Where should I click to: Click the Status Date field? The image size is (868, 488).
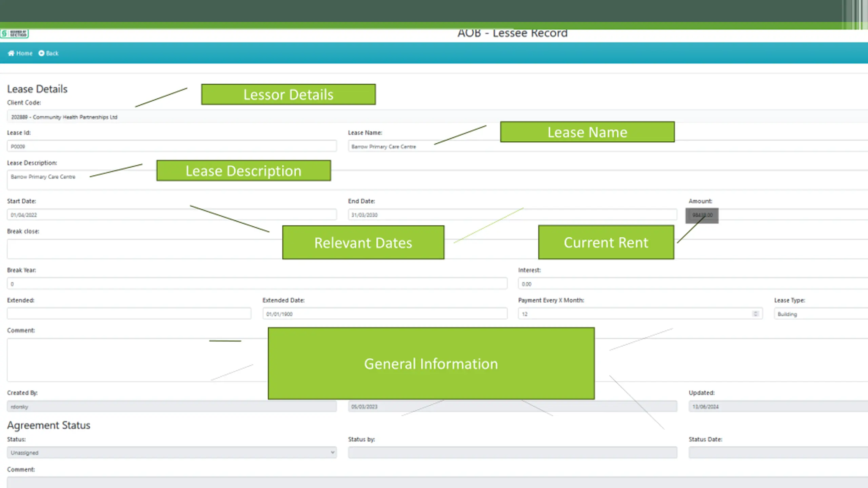coord(778,452)
